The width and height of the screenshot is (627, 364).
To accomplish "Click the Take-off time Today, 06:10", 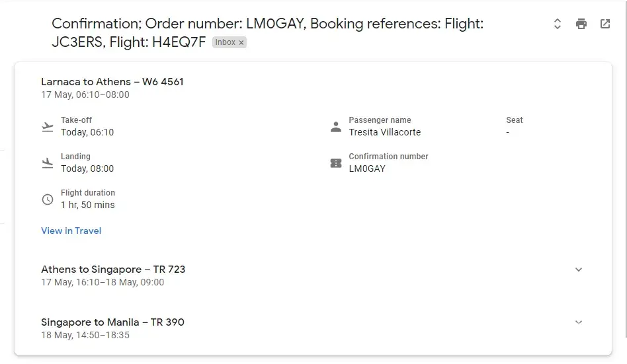I will coord(87,132).
